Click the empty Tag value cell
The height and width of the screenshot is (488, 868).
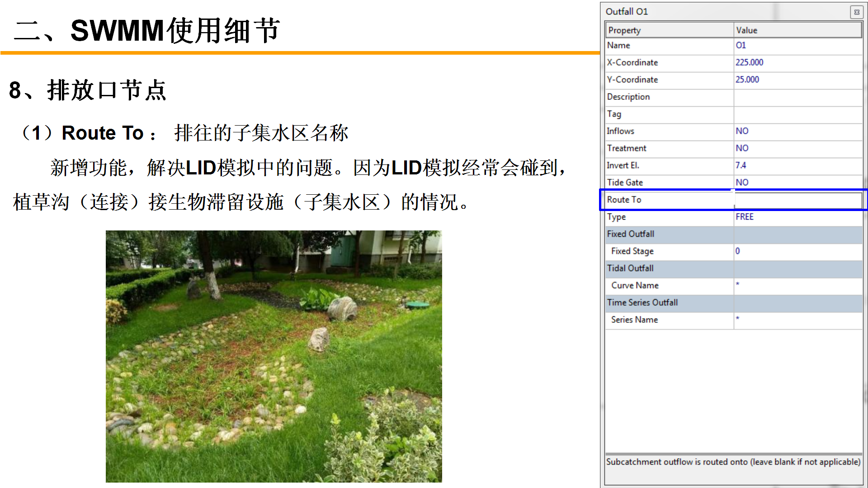pyautogui.click(x=797, y=114)
